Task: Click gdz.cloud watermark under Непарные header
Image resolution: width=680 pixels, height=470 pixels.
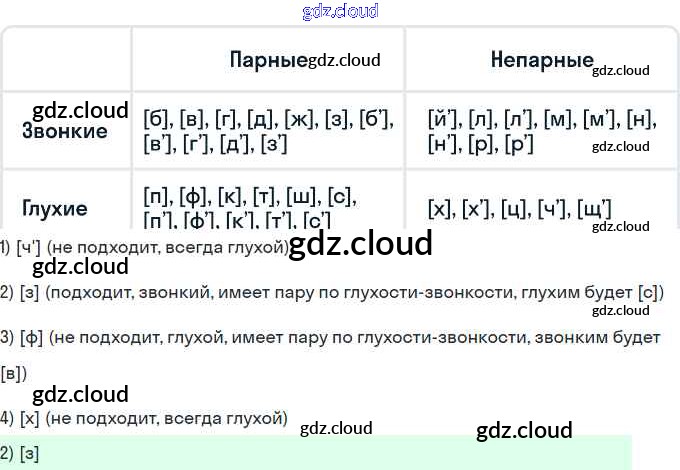Action: coord(620,70)
